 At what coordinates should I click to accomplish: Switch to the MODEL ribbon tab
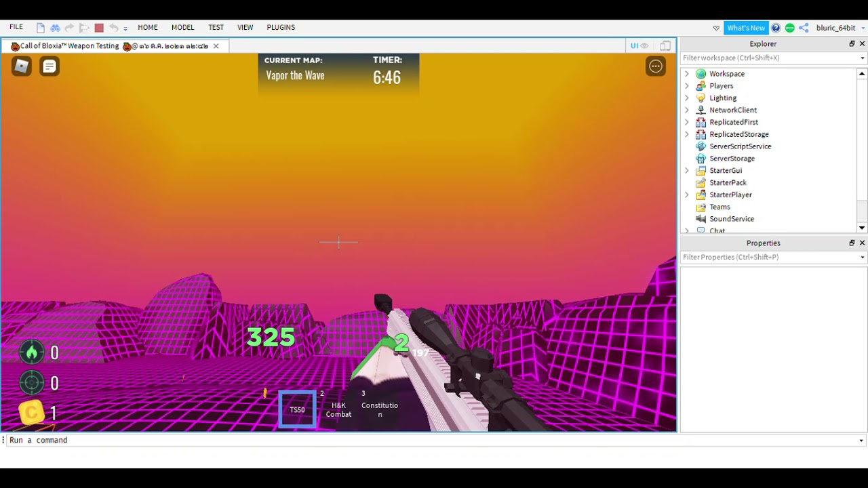(x=183, y=28)
